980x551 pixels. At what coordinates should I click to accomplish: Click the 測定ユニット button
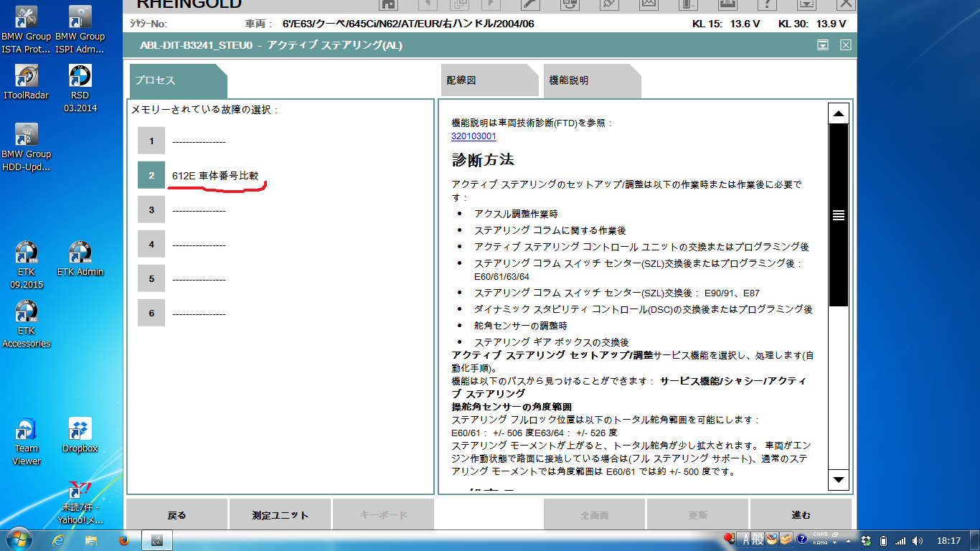click(281, 514)
